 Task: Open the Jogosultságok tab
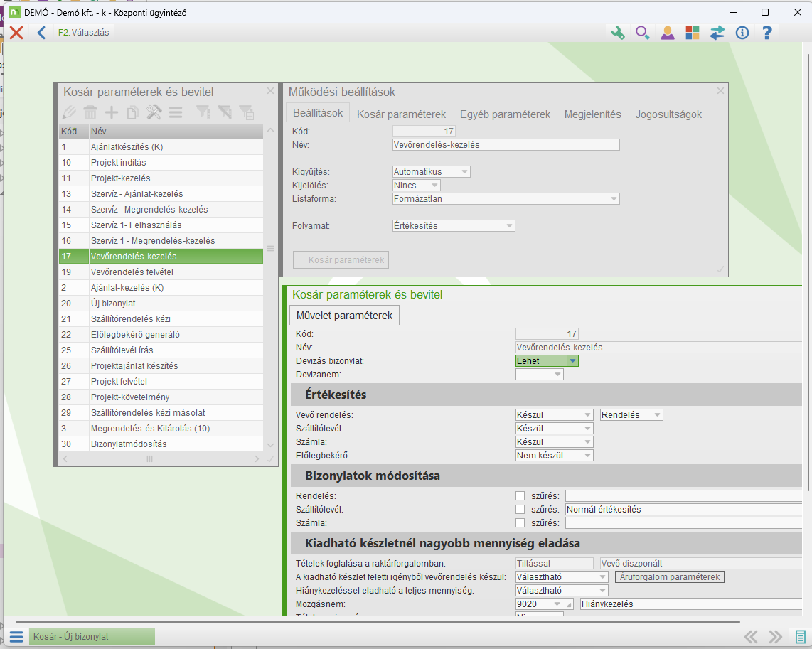668,114
